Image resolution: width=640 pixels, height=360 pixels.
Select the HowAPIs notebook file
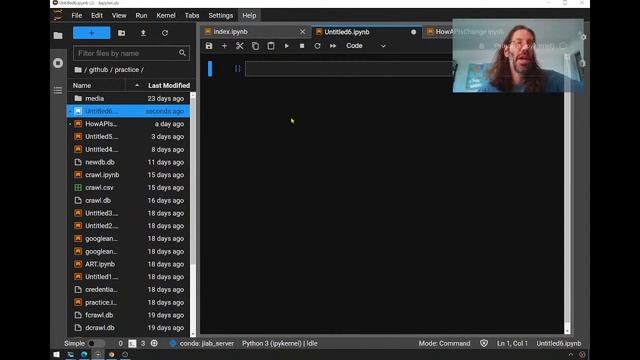tap(129, 124)
